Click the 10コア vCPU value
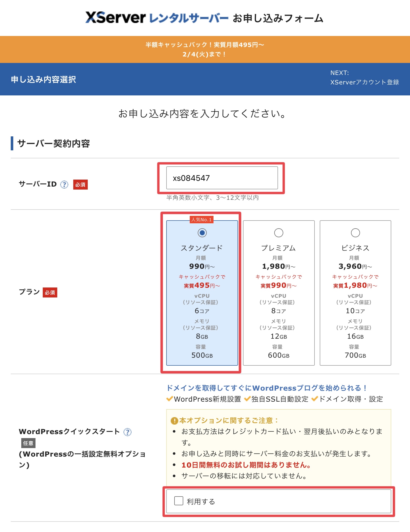This screenshot has width=410, height=532. pyautogui.click(x=355, y=311)
